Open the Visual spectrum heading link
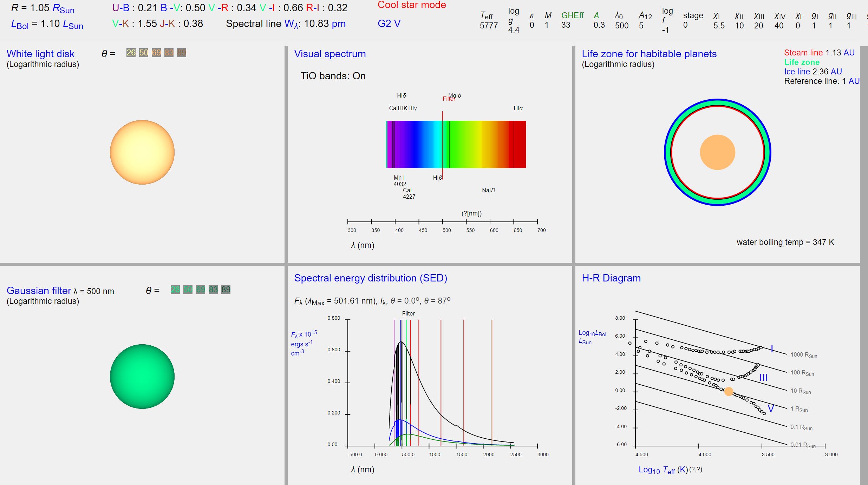 tap(329, 54)
